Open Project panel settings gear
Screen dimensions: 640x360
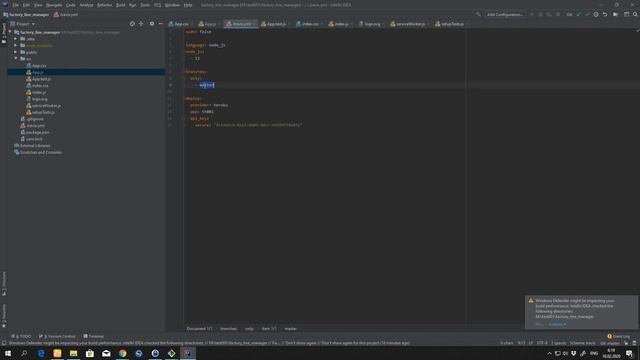click(x=152, y=24)
